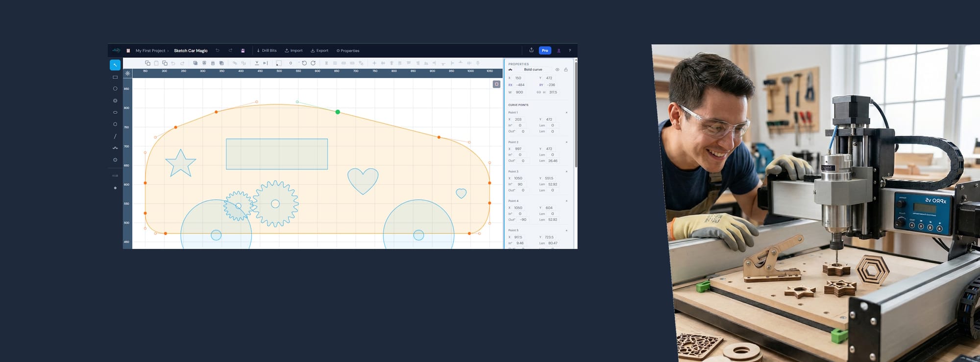The image size is (980, 362).
Task: Click the share icon beside Pro
Action: click(x=531, y=50)
